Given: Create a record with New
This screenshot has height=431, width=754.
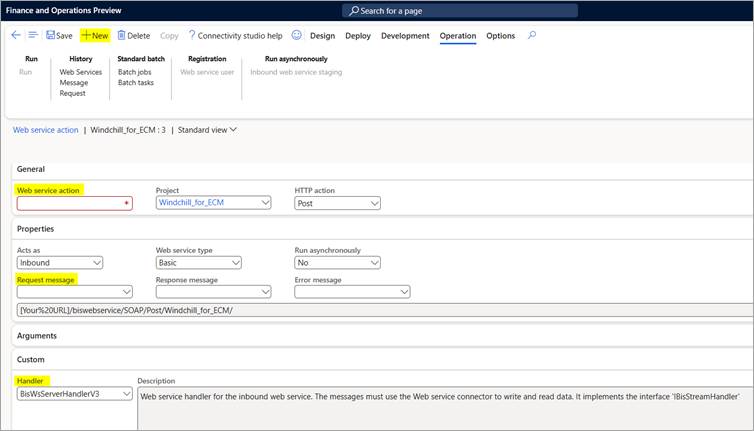Looking at the screenshot, I should point(95,36).
